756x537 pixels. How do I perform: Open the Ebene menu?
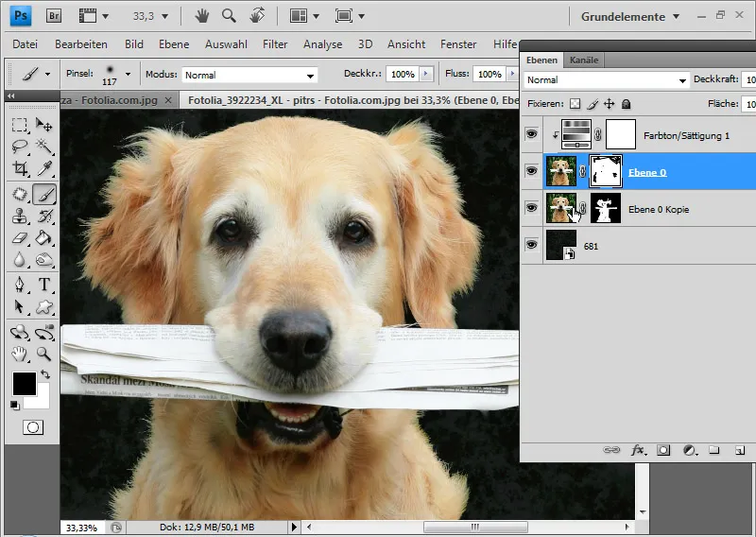point(174,44)
